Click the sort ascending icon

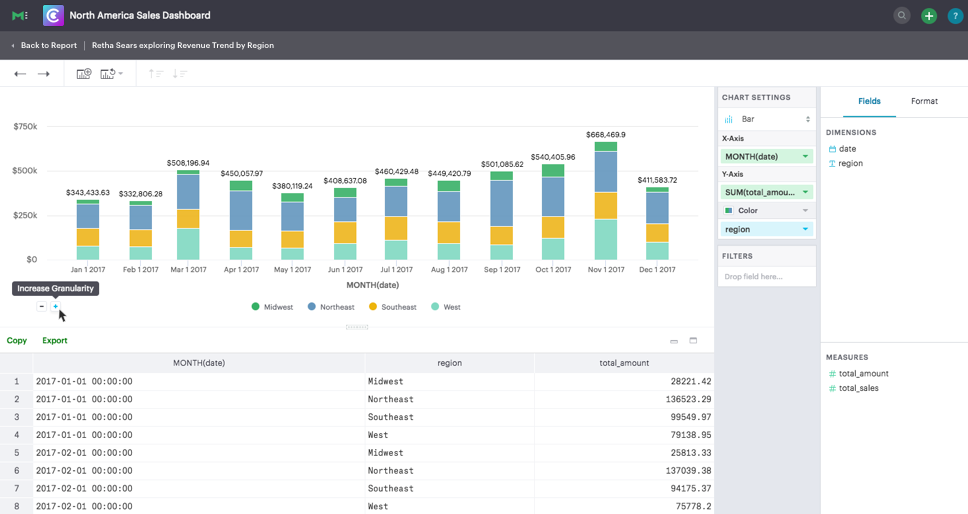(156, 73)
